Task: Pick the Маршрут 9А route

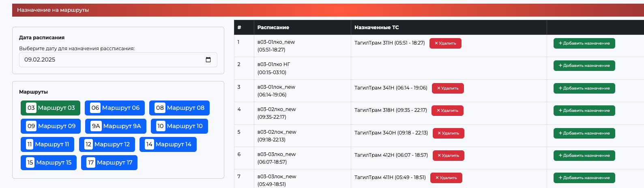Action: (116, 126)
